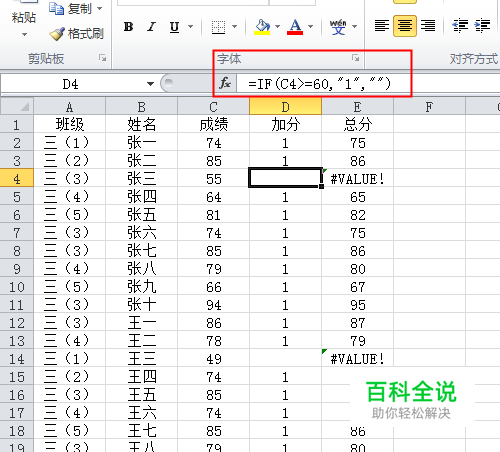500x452 pixels.
Task: Click score 64 in row 5
Action: (213, 197)
